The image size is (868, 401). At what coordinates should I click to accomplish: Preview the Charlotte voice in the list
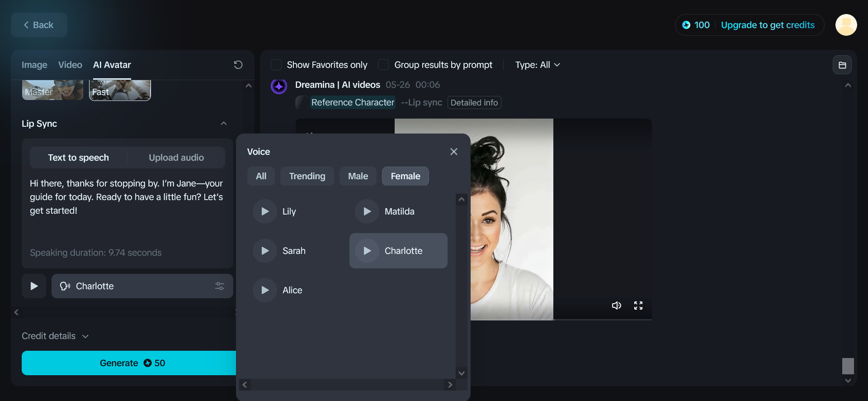coord(367,251)
